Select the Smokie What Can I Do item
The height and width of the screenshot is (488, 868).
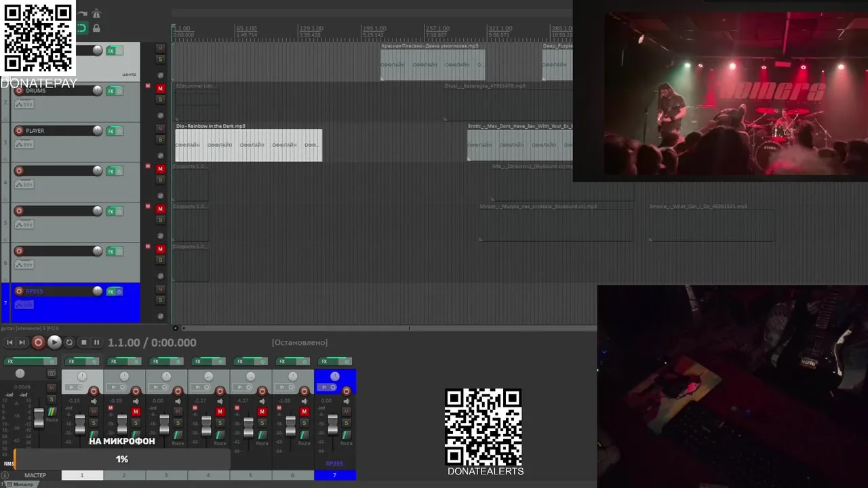click(711, 224)
